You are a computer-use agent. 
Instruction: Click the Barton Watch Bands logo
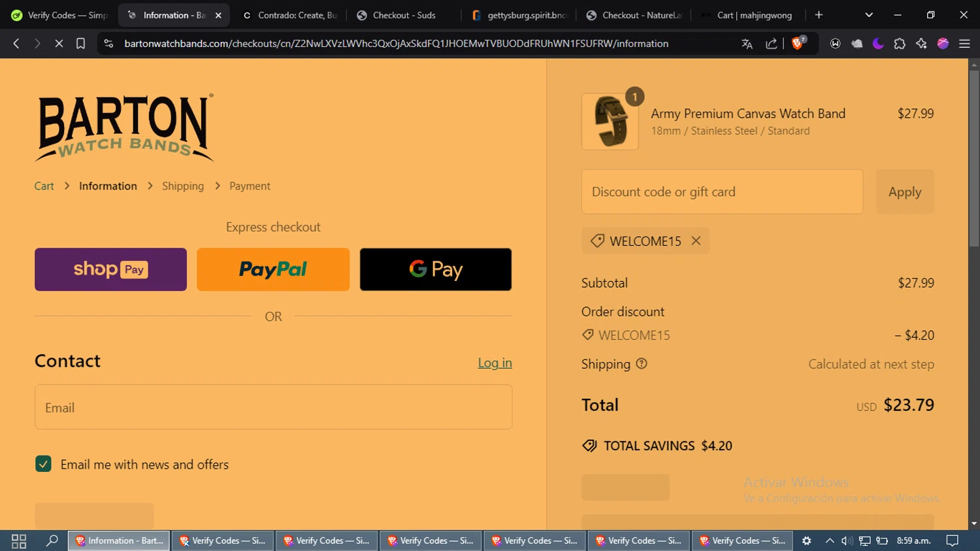[124, 127]
